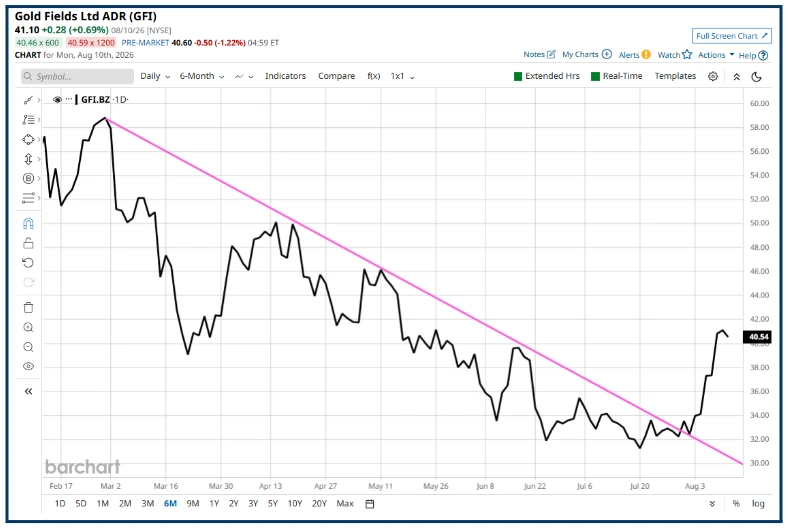Screen dimensions: 788x528
Task: Select the 5D time range
Action: point(80,503)
